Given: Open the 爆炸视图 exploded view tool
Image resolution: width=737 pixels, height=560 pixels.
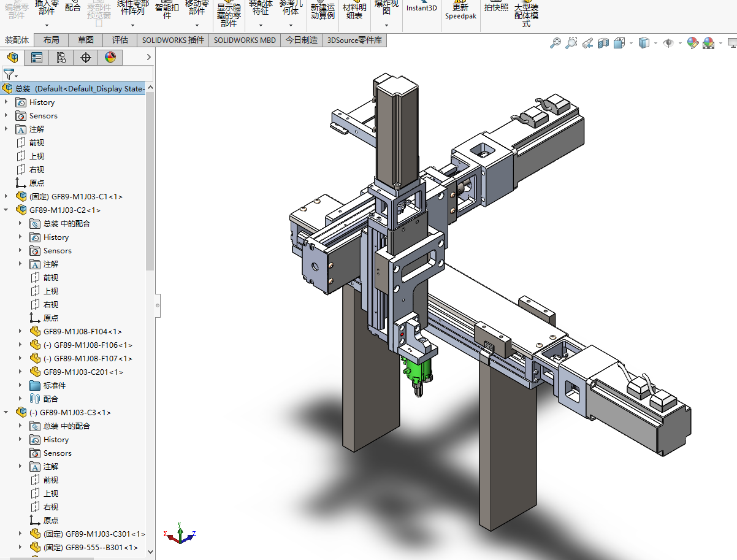Looking at the screenshot, I should (386, 9).
